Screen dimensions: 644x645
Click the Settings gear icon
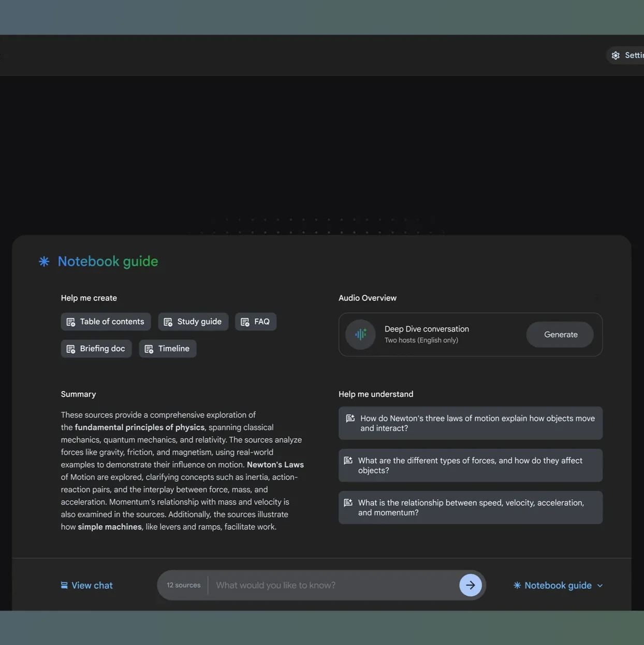pos(616,55)
